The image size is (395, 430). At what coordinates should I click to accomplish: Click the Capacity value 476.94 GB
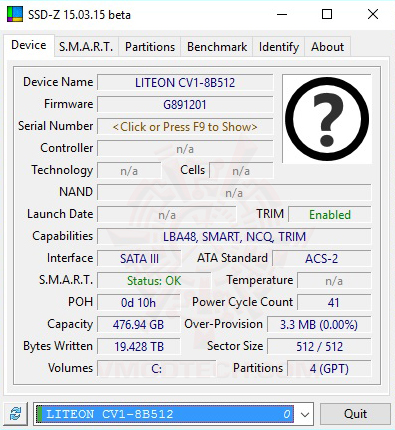(138, 325)
